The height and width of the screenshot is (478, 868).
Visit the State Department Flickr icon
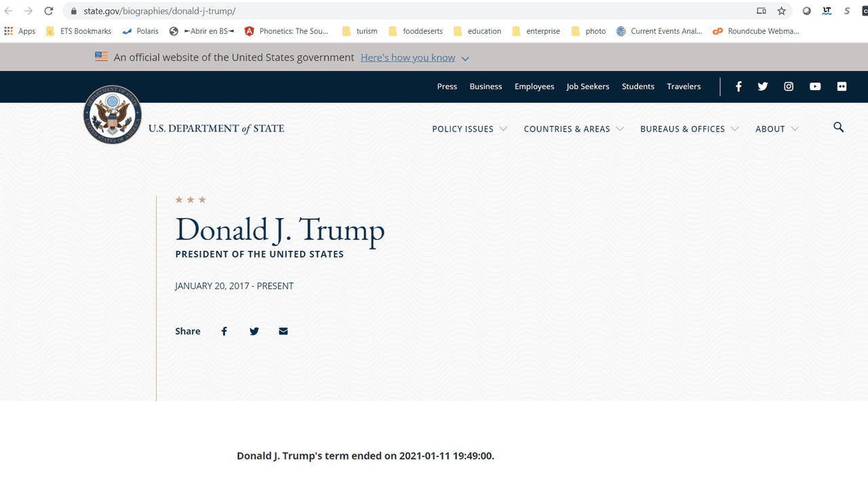point(842,86)
